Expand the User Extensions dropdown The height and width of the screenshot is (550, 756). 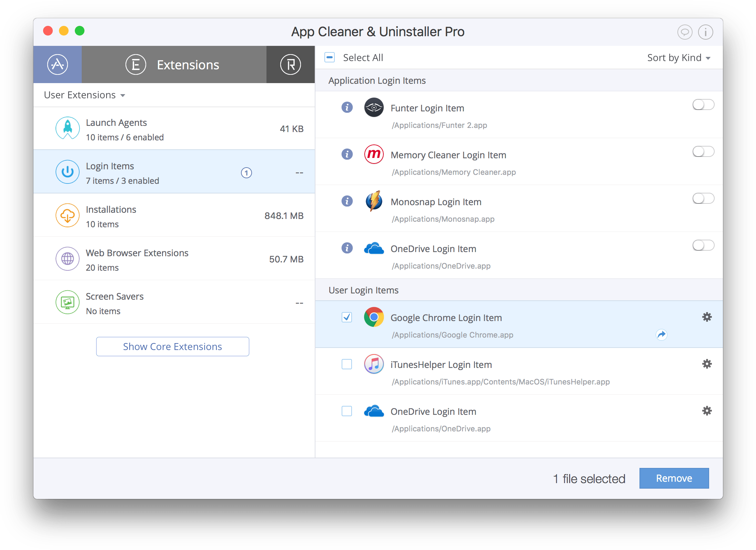84,95
